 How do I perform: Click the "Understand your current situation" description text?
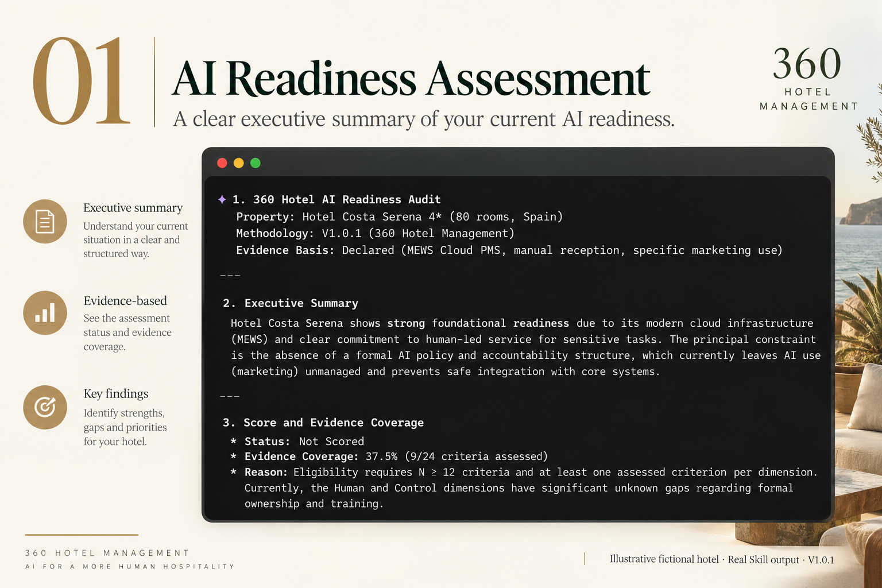coord(136,240)
